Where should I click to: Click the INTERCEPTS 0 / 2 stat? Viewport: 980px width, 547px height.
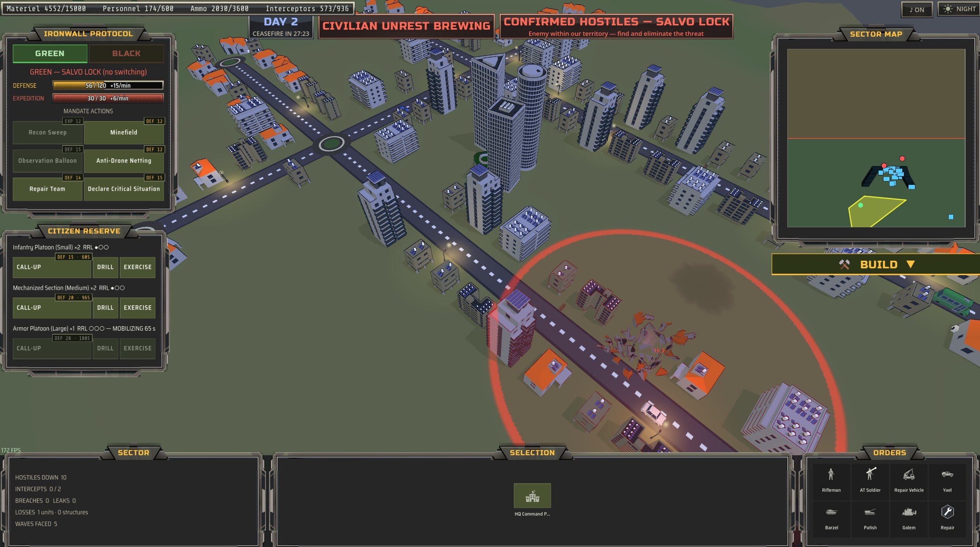coord(38,489)
